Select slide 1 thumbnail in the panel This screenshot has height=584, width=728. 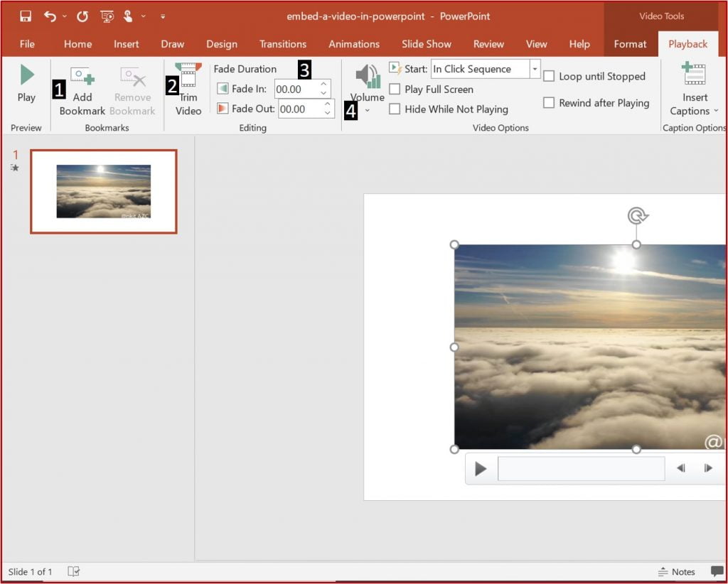[104, 191]
